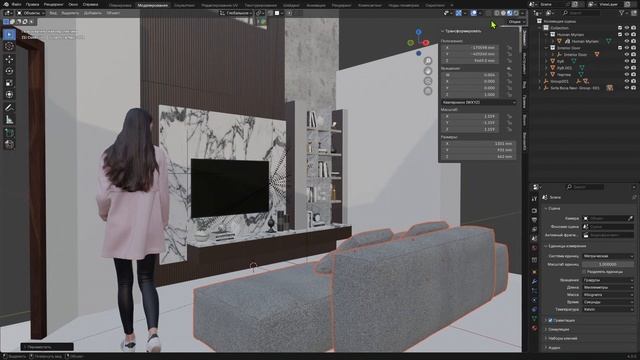Open the Modifiers wrench properties tab
Image resolution: width=640 pixels, height=360 pixels.
[534, 281]
